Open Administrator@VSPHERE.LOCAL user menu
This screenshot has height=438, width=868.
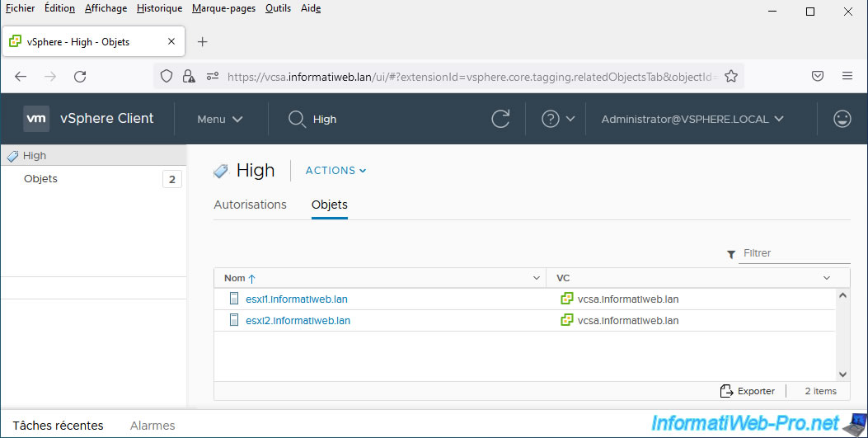(x=692, y=119)
